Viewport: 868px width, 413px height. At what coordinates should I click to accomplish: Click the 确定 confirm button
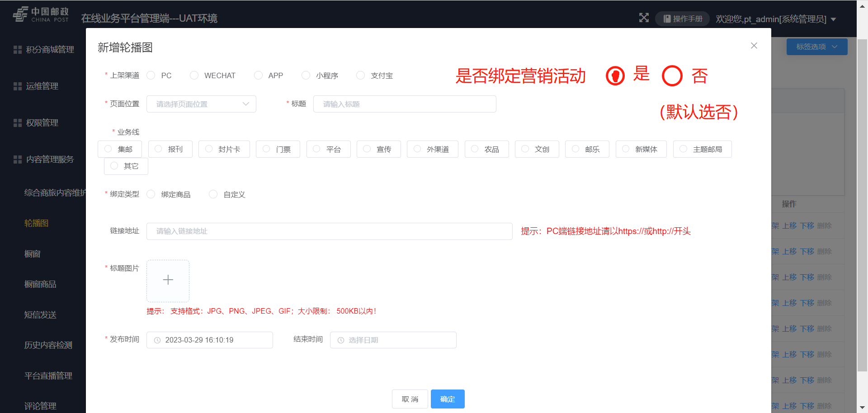[448, 399]
